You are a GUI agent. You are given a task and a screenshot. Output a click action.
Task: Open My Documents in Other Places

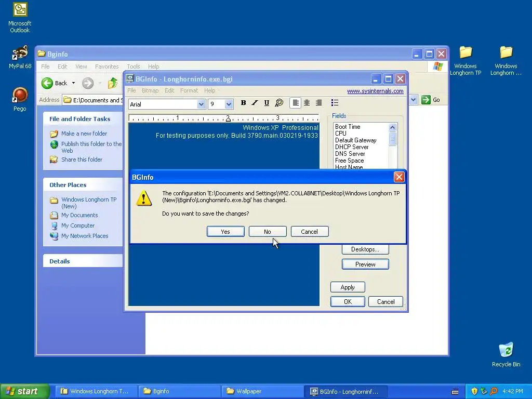[x=79, y=215]
